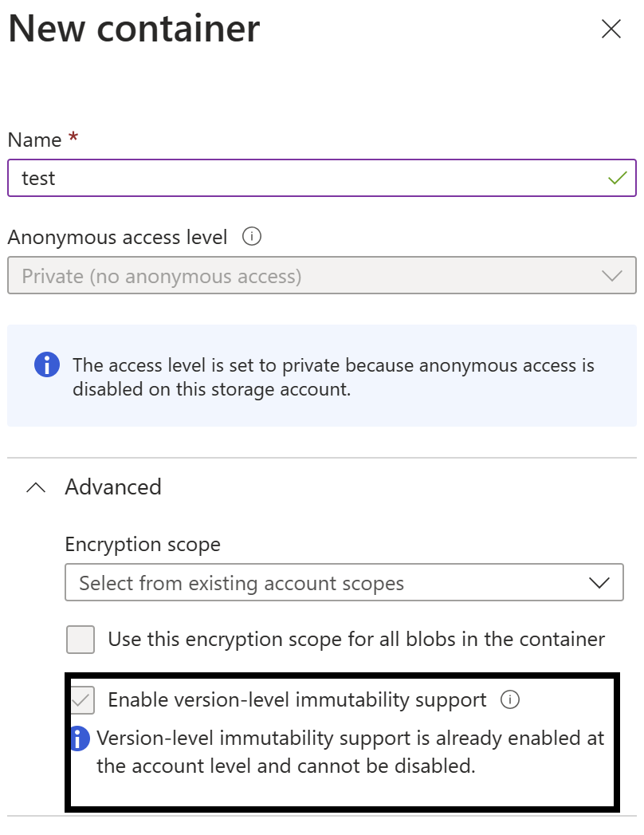Close the New container pane
The width and height of the screenshot is (644, 835).
pos(611,29)
